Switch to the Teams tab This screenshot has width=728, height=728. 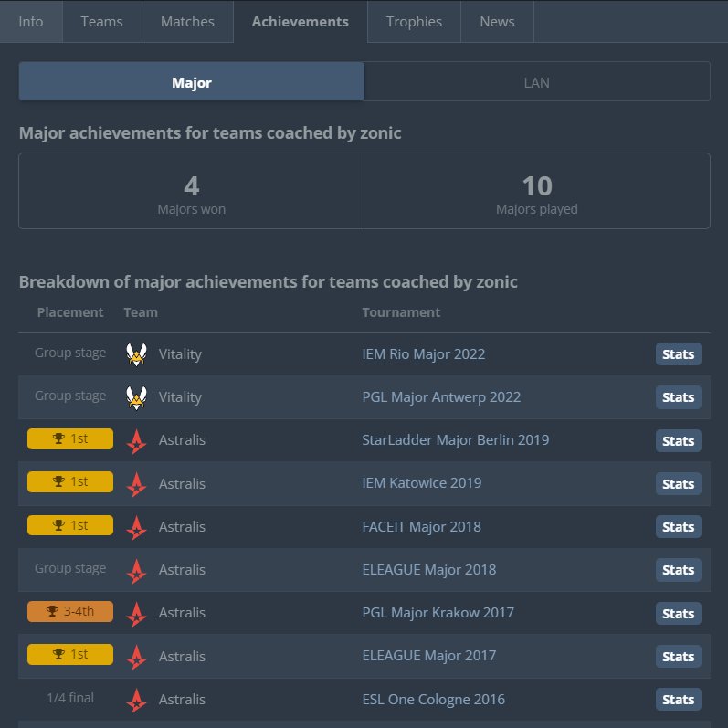[101, 21]
